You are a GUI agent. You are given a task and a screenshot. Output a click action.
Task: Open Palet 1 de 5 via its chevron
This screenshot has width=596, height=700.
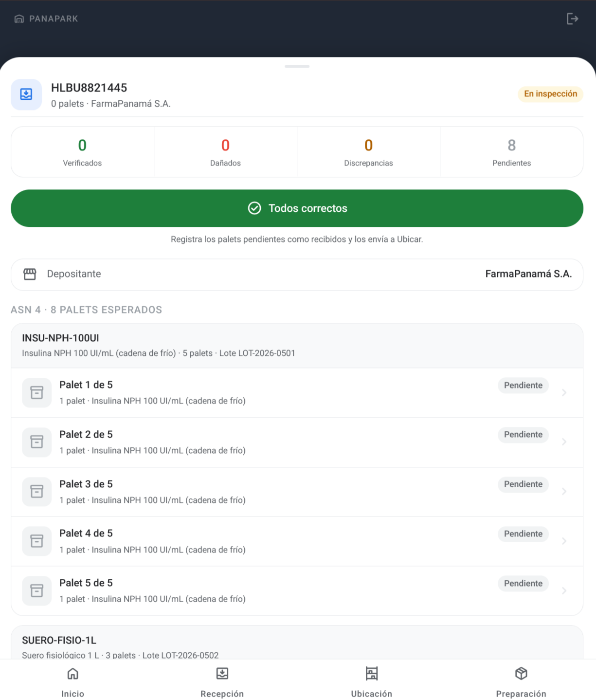pos(564,392)
